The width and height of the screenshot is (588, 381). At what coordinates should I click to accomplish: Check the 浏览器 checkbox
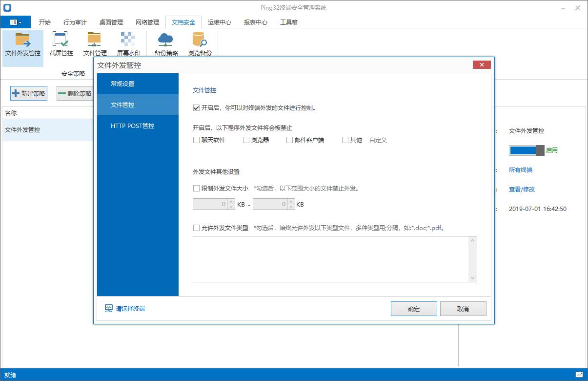pyautogui.click(x=246, y=140)
